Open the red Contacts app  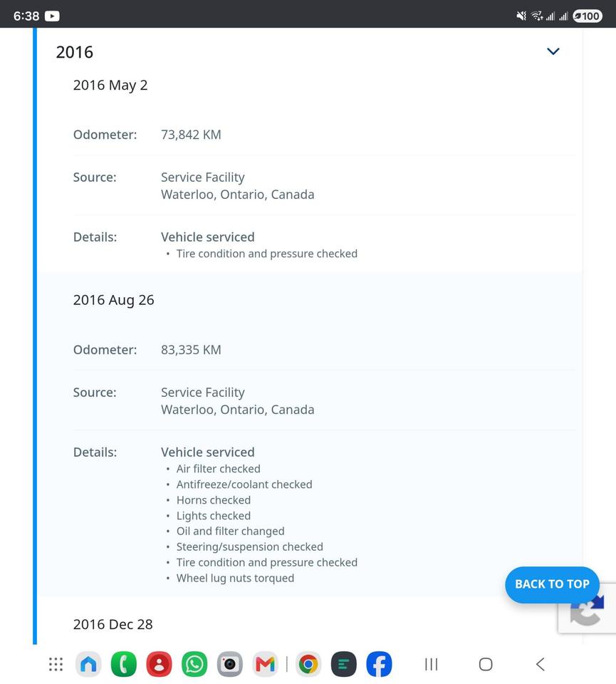pyautogui.click(x=159, y=664)
